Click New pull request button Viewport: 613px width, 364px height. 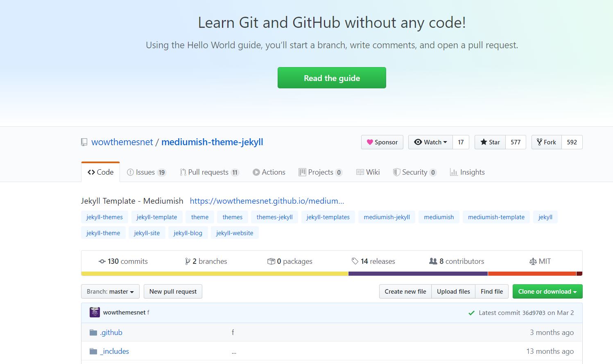tap(173, 292)
